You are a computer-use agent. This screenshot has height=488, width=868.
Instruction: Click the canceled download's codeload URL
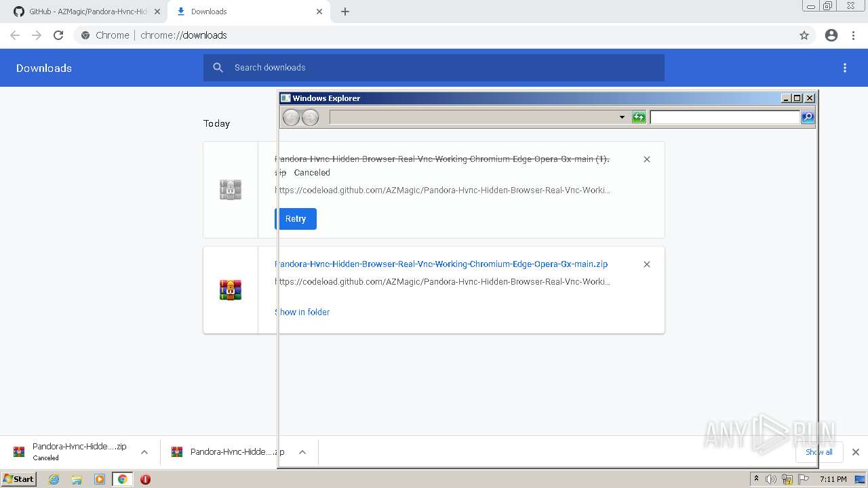(442, 190)
